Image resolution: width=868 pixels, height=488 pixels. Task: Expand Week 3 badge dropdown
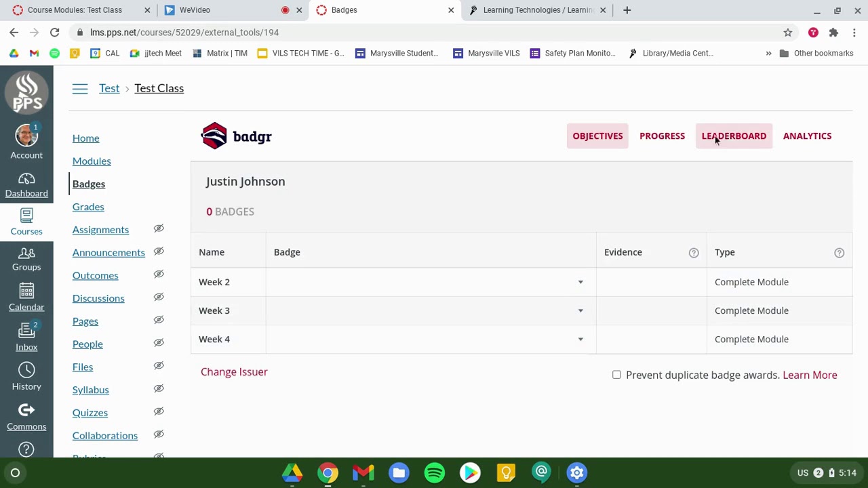coord(580,310)
